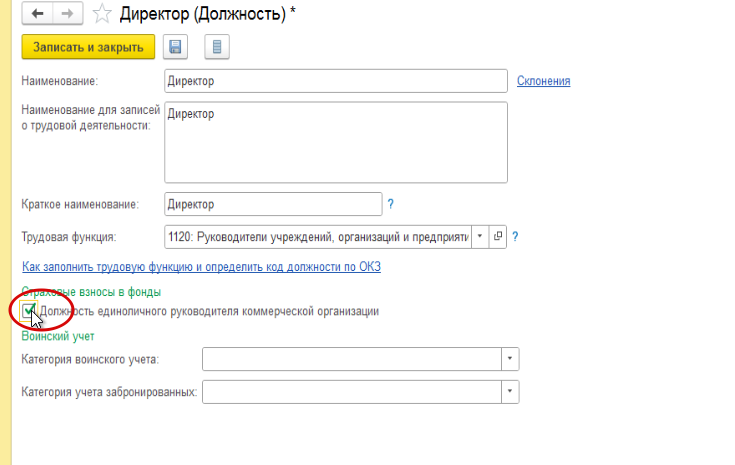The width and height of the screenshot is (735, 465).
Task: Expand Категория учета забронированных dropdown
Action: pos(509,392)
